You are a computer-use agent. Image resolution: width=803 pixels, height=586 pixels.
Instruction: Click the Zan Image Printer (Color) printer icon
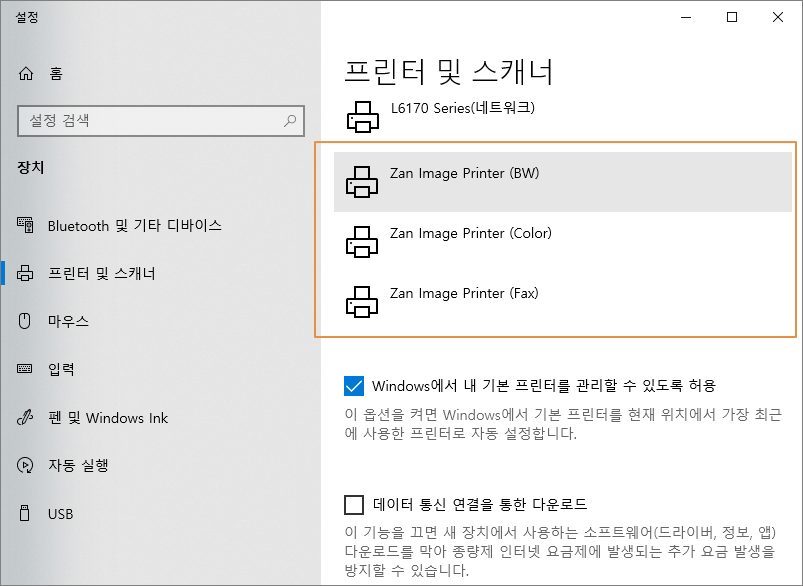(x=362, y=242)
